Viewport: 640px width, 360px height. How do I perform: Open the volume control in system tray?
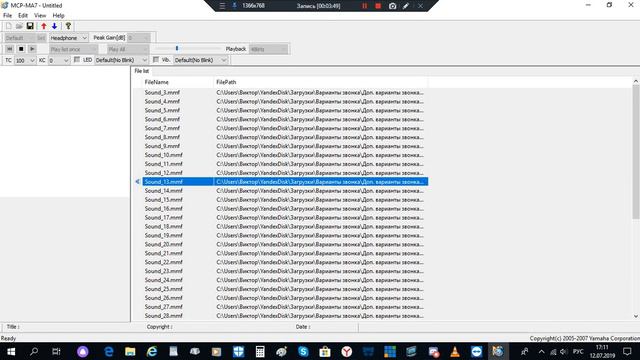tap(564, 351)
